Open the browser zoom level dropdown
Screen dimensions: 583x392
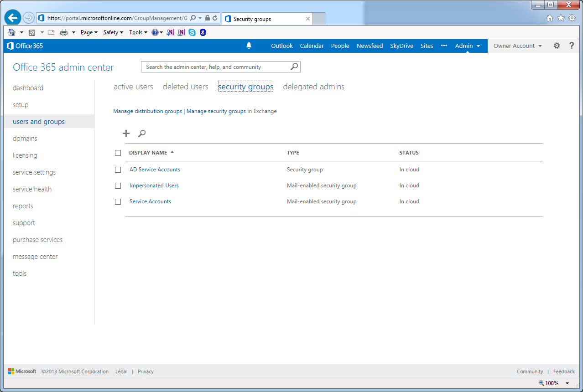[567, 383]
